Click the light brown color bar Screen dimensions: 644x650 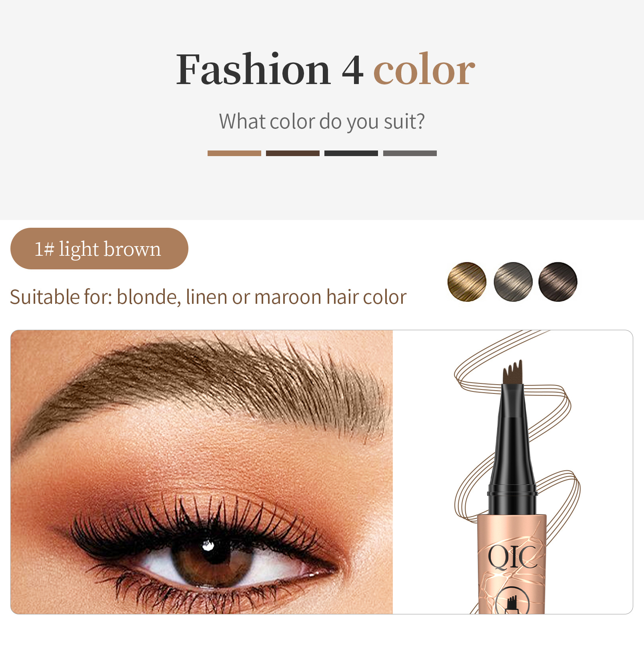point(234,153)
